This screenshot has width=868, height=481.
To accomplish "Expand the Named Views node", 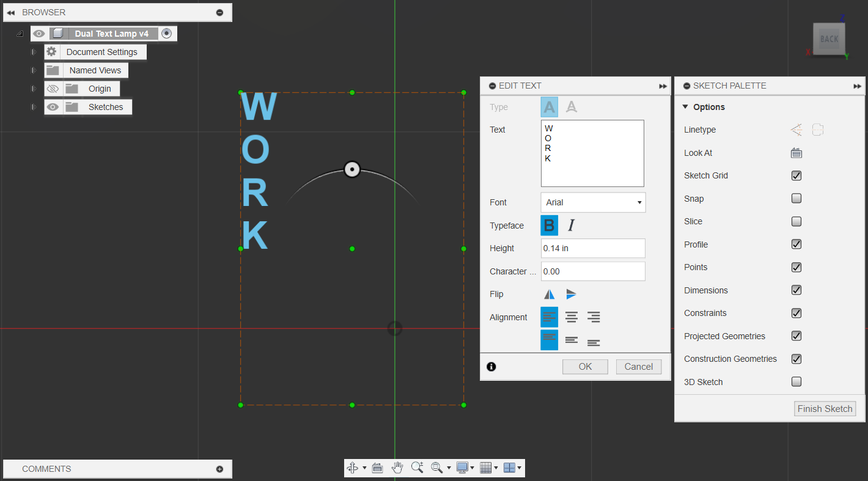I will pos(34,70).
